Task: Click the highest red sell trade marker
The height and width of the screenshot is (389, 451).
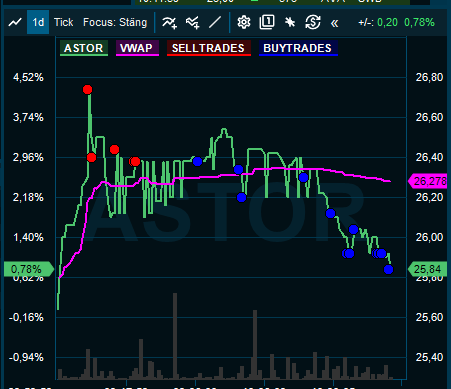Action: (x=87, y=90)
